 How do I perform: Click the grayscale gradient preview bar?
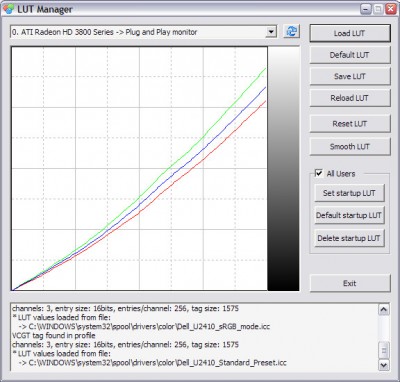283,169
